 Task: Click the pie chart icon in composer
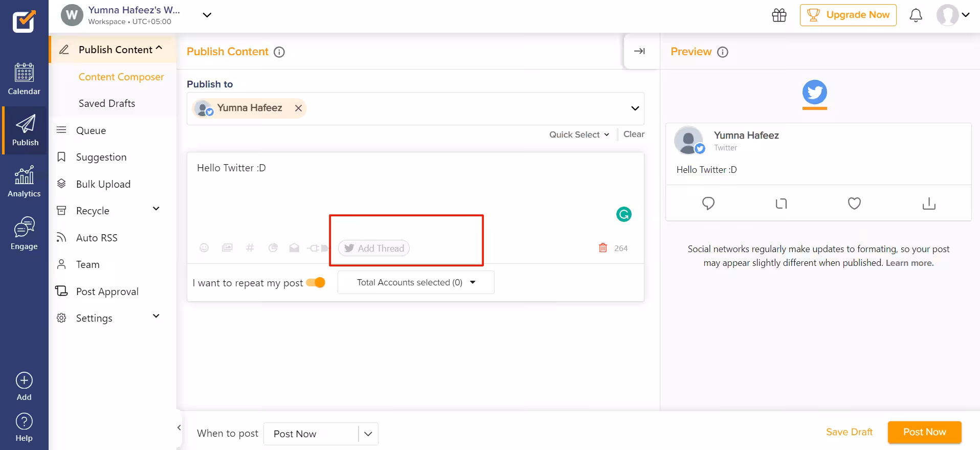pos(273,248)
